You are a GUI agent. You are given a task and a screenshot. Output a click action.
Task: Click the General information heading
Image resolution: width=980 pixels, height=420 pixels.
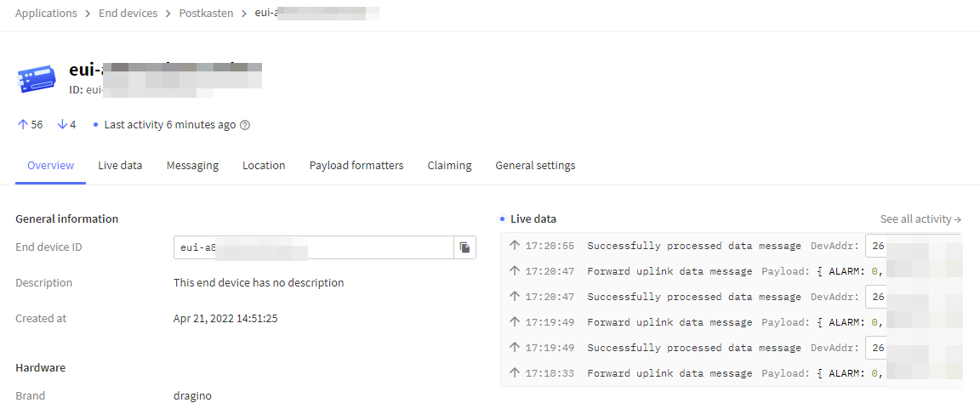[67, 219]
